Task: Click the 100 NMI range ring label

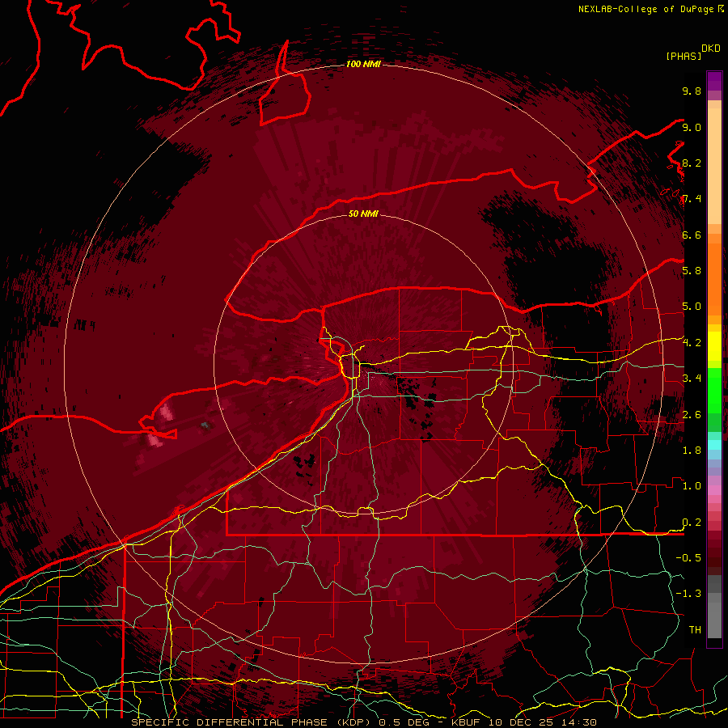Action: (x=363, y=64)
